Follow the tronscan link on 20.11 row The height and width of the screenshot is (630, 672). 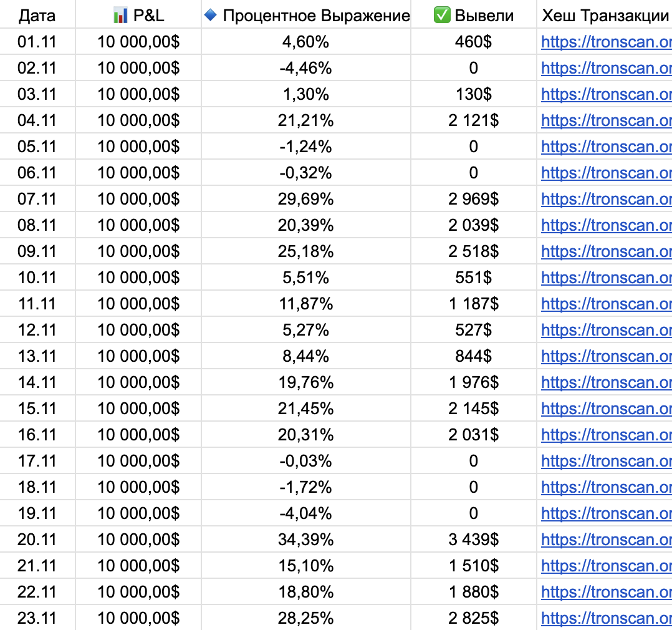[x=606, y=540]
